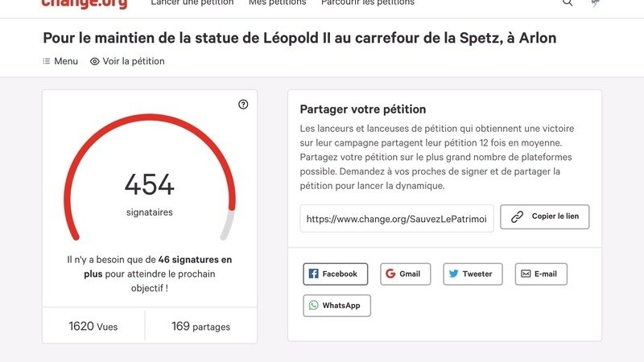Select the petition URL field
644x362 pixels.
397,219
